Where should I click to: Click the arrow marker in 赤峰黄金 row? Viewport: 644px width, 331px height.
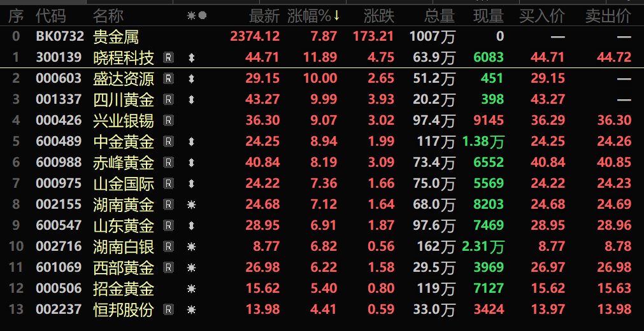point(191,163)
